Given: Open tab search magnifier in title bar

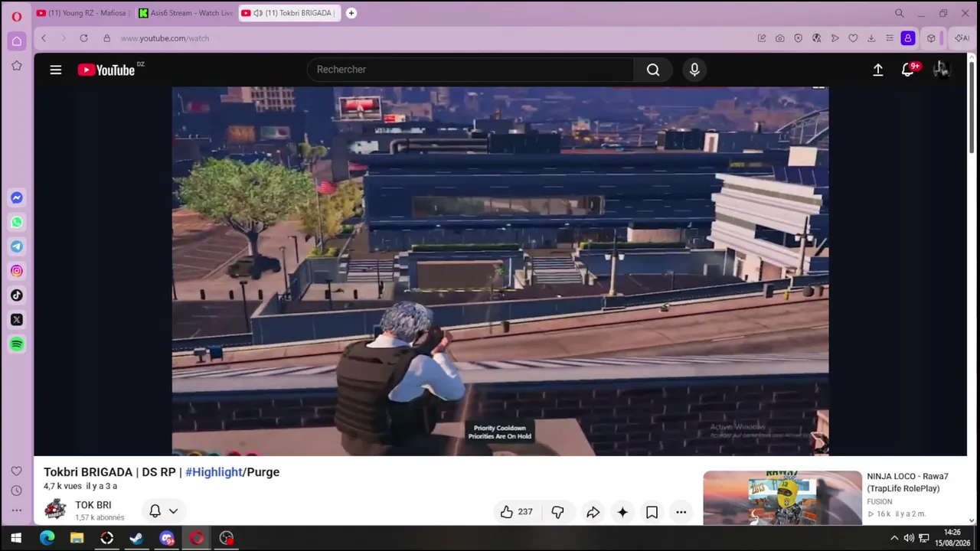Looking at the screenshot, I should (900, 13).
